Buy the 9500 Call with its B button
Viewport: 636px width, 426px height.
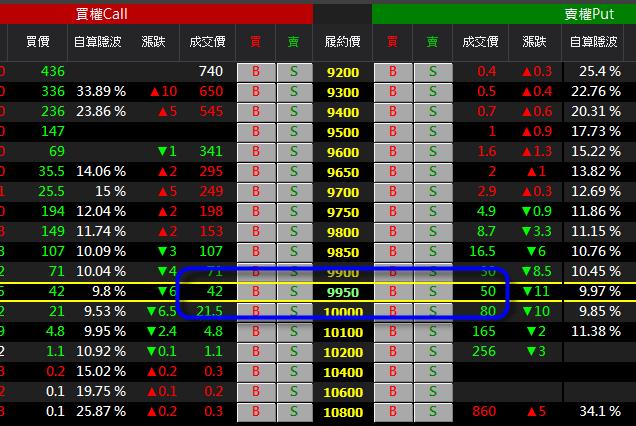click(x=256, y=132)
